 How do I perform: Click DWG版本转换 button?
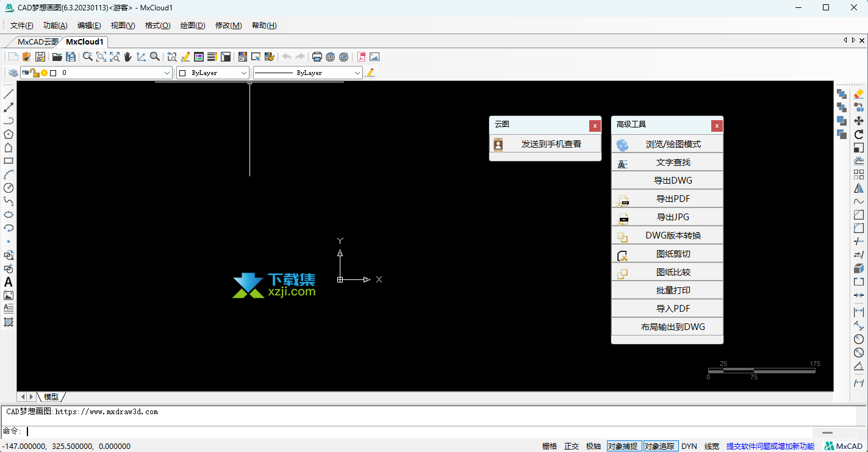pyautogui.click(x=667, y=235)
